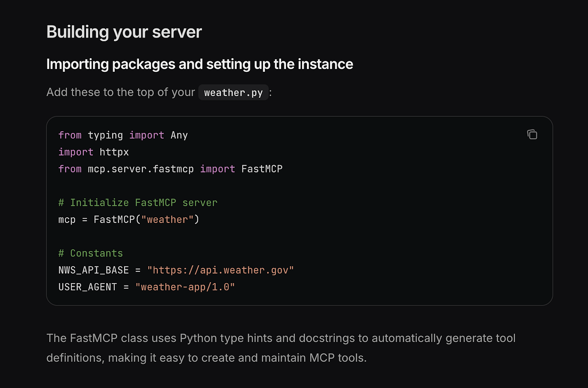Click the "https://api.weather.gov" URL string
Screen dimensions: 588x388
(220, 270)
